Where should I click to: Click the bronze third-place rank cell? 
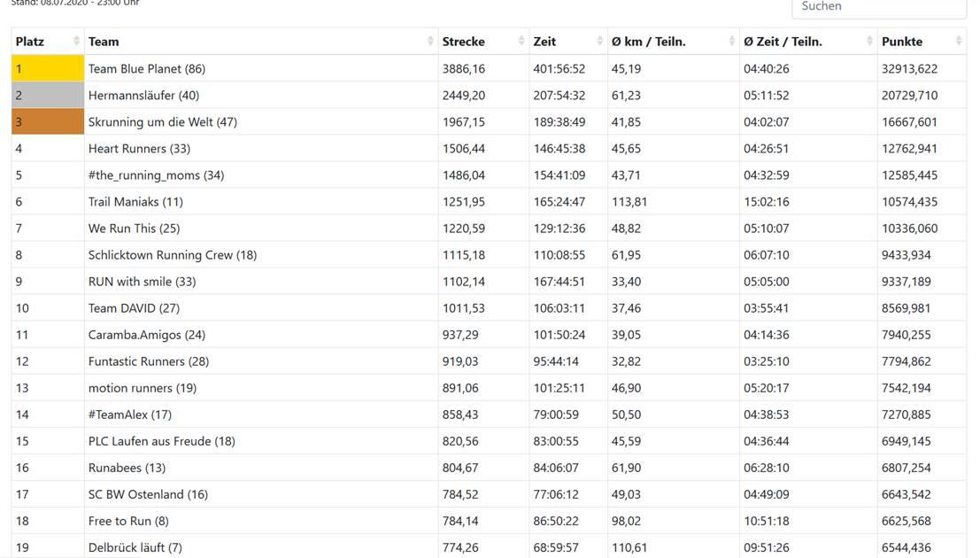pyautogui.click(x=48, y=121)
